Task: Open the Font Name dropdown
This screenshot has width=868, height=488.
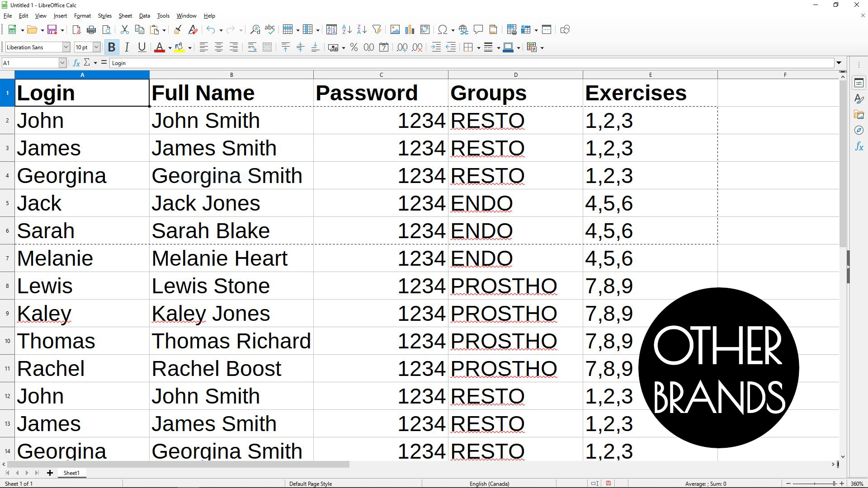Action: pyautogui.click(x=66, y=47)
